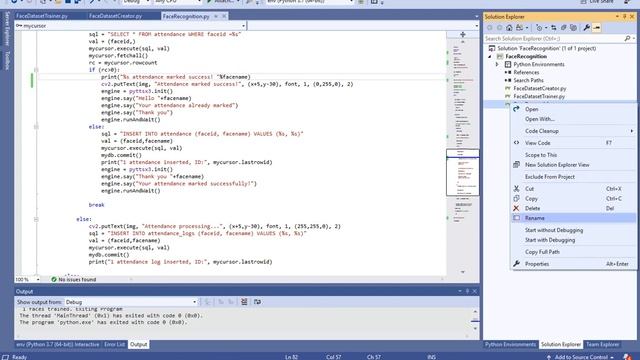The height and width of the screenshot is (360, 640).
Task: Click Show All Files icon in Solution Explorer
Action: click(573, 28)
